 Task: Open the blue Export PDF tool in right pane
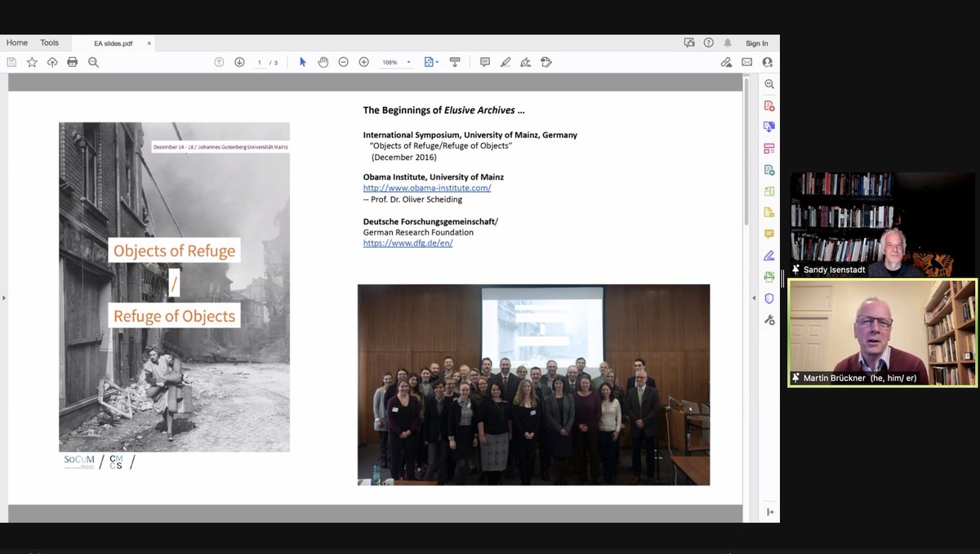[769, 127]
